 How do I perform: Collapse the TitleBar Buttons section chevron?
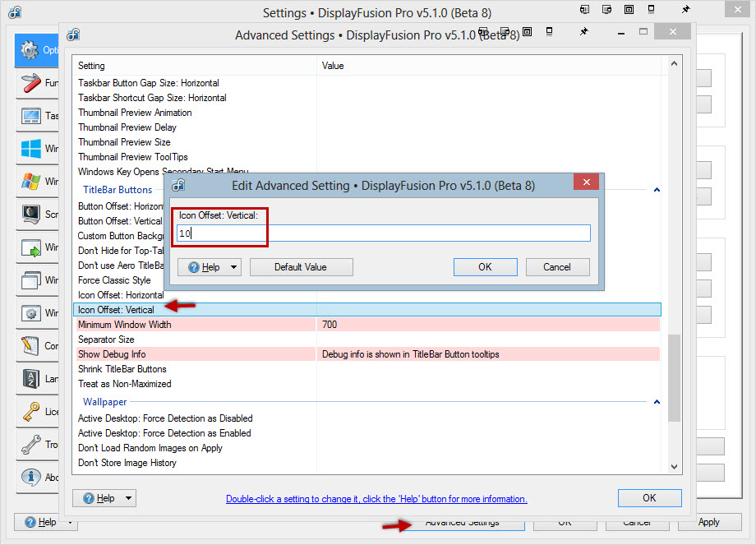point(657,190)
